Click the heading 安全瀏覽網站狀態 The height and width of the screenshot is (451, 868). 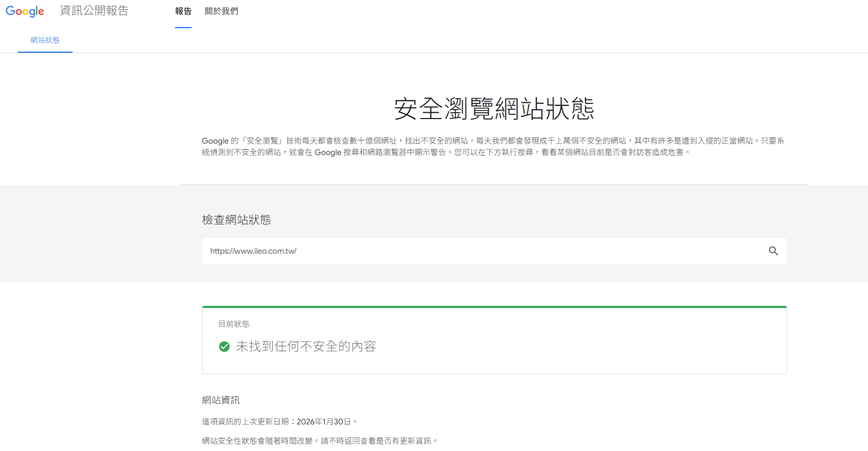[x=494, y=109]
